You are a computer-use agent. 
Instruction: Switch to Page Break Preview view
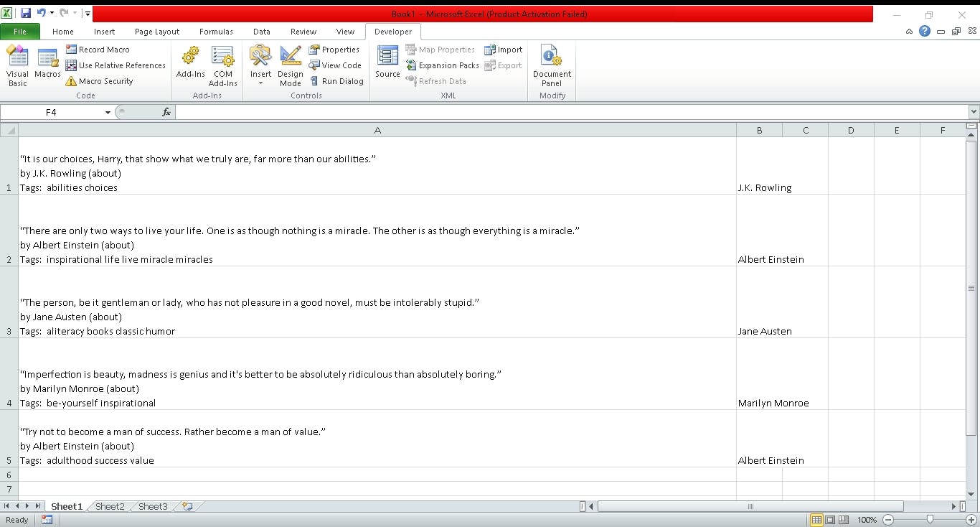click(x=844, y=520)
